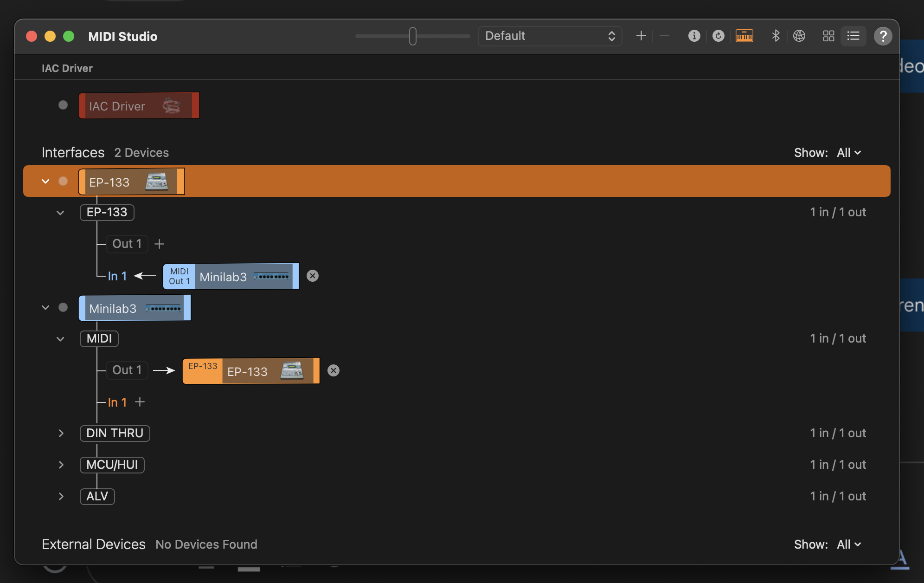The height and width of the screenshot is (583, 924).
Task: Click the IAC Driver section header
Action: 67,68
